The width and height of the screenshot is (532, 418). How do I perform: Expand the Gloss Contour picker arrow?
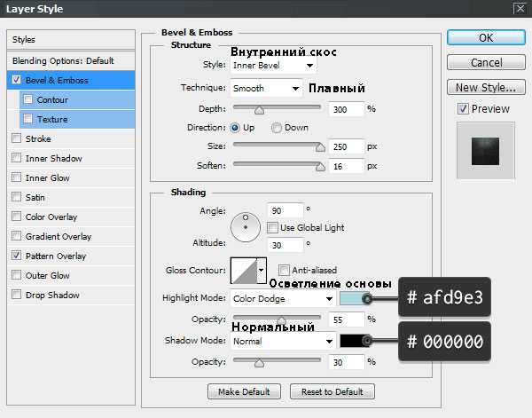(x=262, y=271)
